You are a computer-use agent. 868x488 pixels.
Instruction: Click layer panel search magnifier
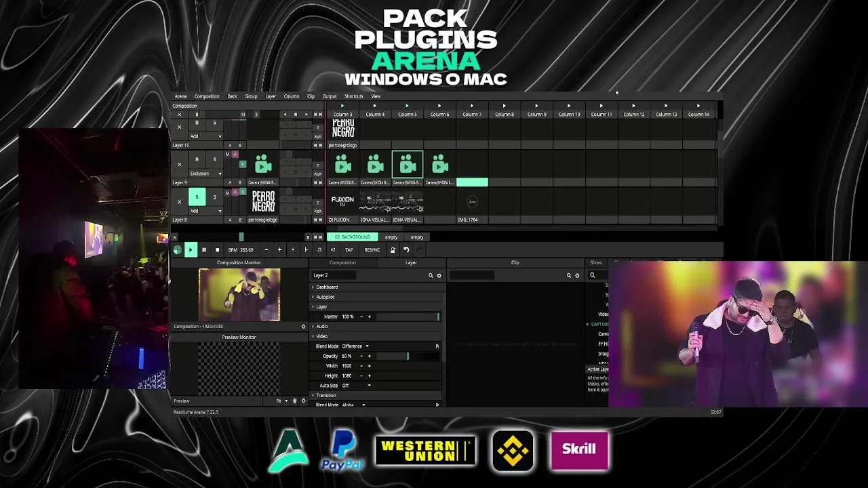pos(430,276)
